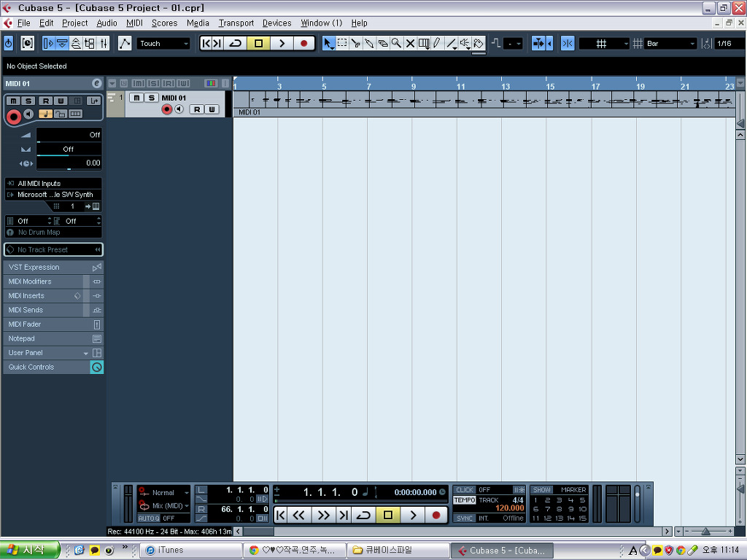Open the MIDI menu
The height and width of the screenshot is (560, 747).
point(134,23)
